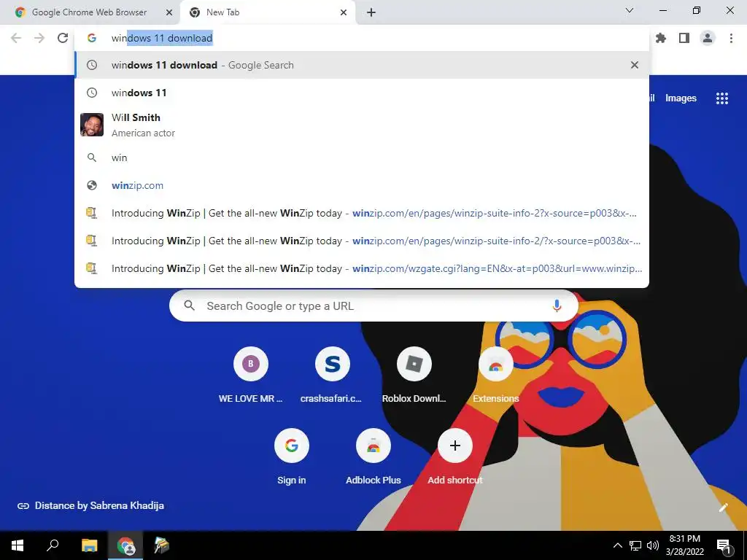Open the crashsafari.c... shortcut

coord(332,376)
